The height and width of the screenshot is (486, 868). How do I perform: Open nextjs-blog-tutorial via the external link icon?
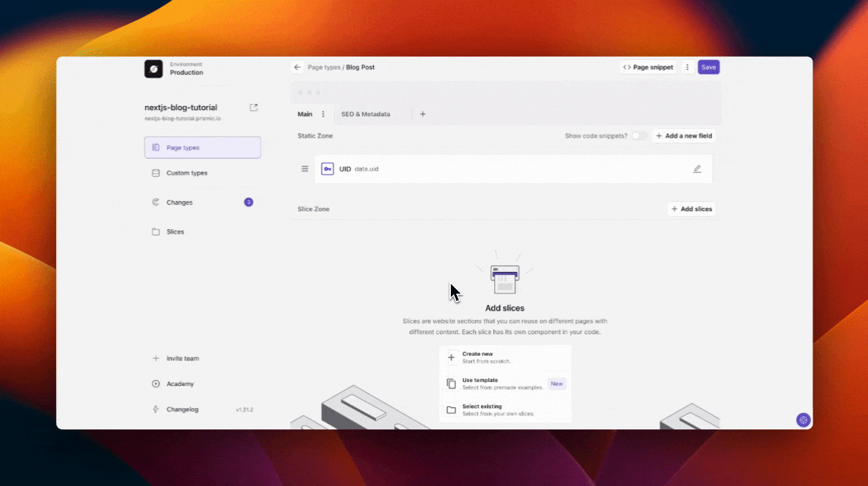point(253,107)
